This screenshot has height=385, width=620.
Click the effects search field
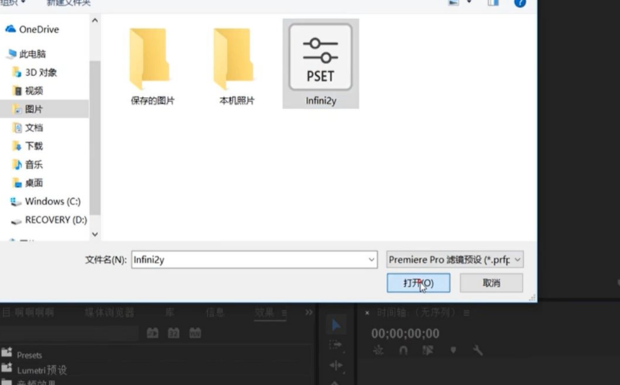(70, 333)
